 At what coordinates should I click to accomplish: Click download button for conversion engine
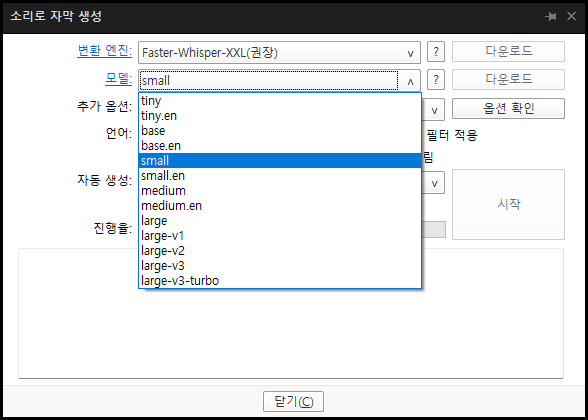coord(508,51)
